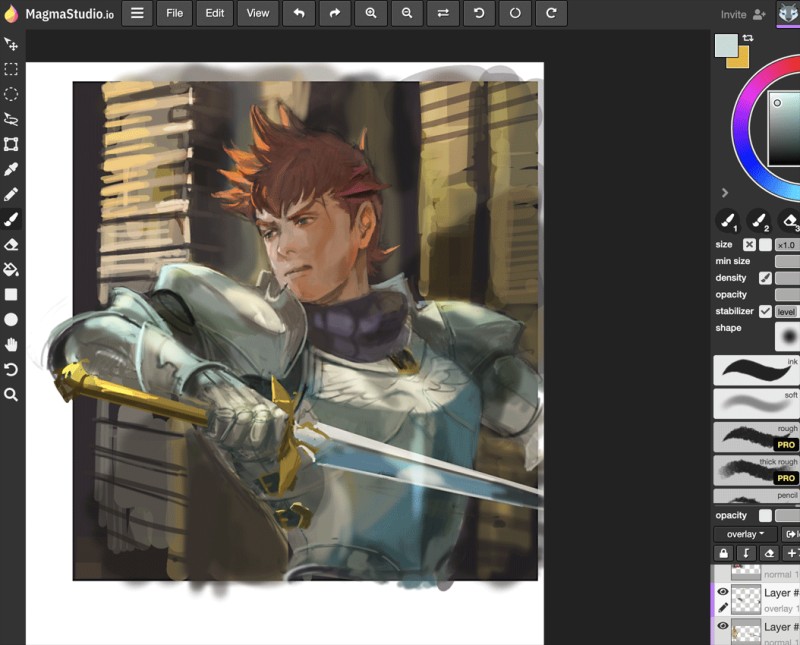The width and height of the screenshot is (800, 645).
Task: Expand the color panel chevron arrow
Action: (725, 193)
